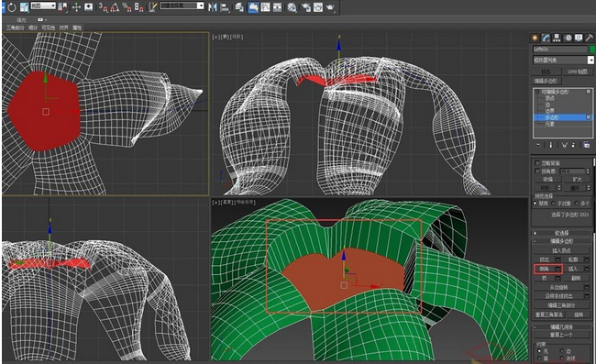Click the UVW 贴图 modifier button
Screen dimensions: 596x364
point(578,72)
